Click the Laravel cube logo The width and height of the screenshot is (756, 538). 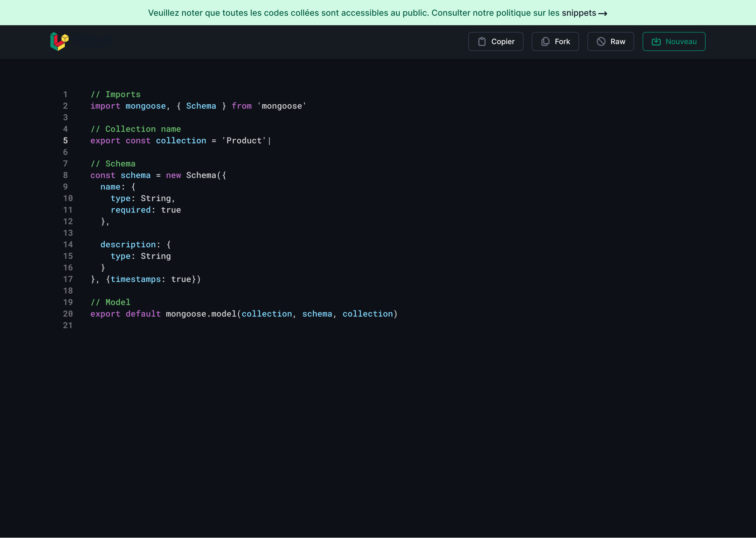click(x=59, y=42)
